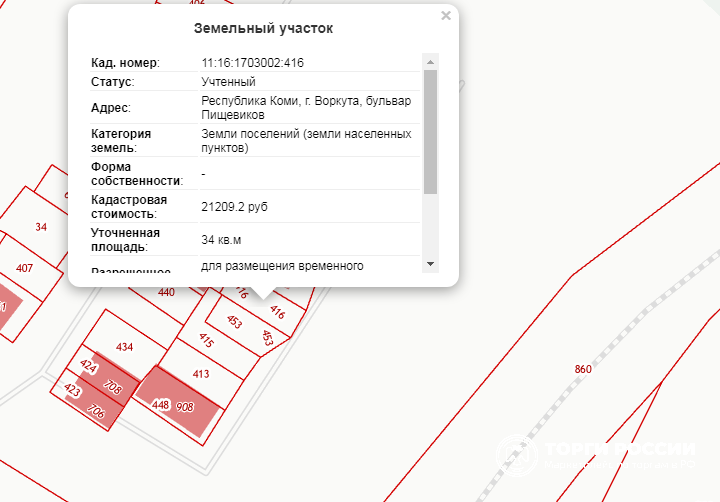Select parcel 448 label on map
Screen dimensions: 720x502
(x=160, y=405)
